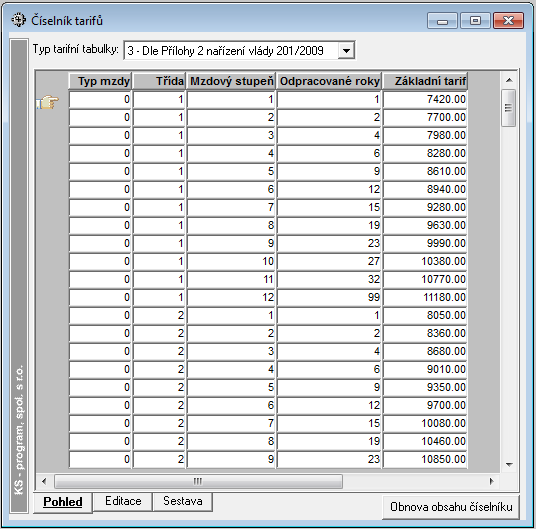This screenshot has width=536, height=529.
Task: Click the Číselník tarifů window gear icon
Action: (x=18, y=20)
